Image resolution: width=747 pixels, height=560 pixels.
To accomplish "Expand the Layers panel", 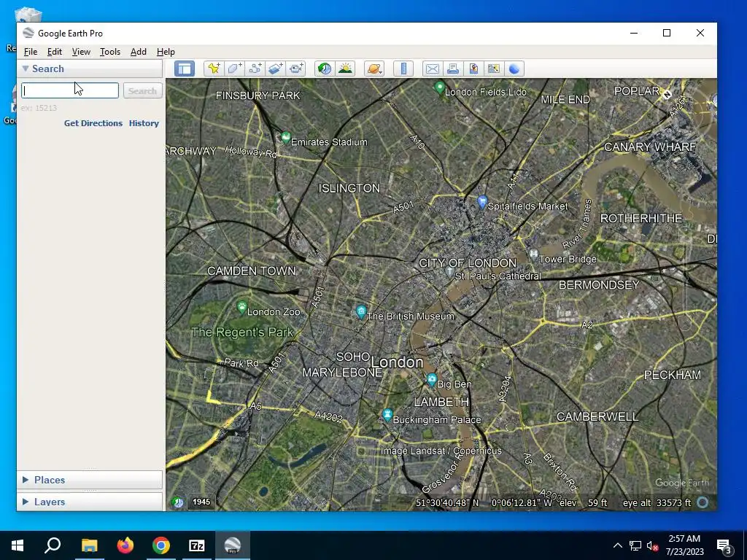I will click(x=26, y=502).
